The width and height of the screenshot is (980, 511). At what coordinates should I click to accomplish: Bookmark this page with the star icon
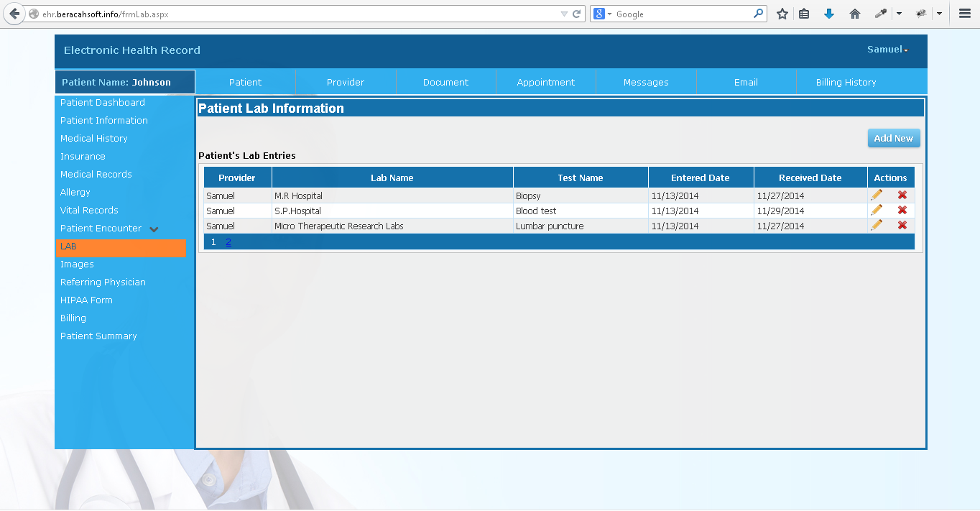click(782, 14)
